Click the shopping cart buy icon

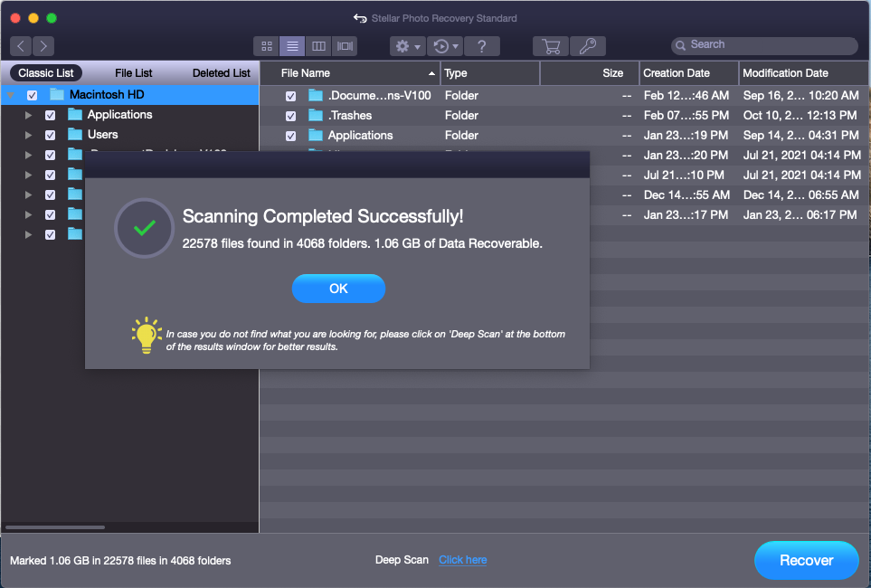point(550,46)
